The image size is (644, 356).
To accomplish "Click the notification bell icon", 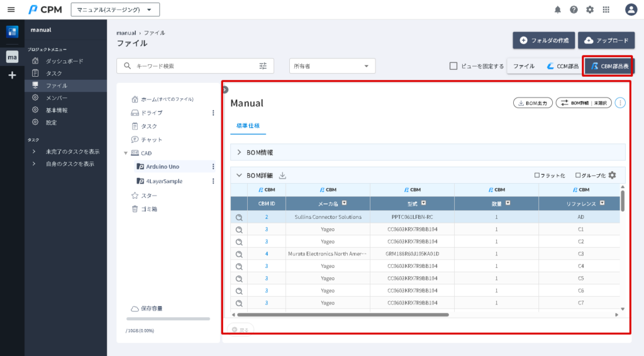I will (x=557, y=9).
